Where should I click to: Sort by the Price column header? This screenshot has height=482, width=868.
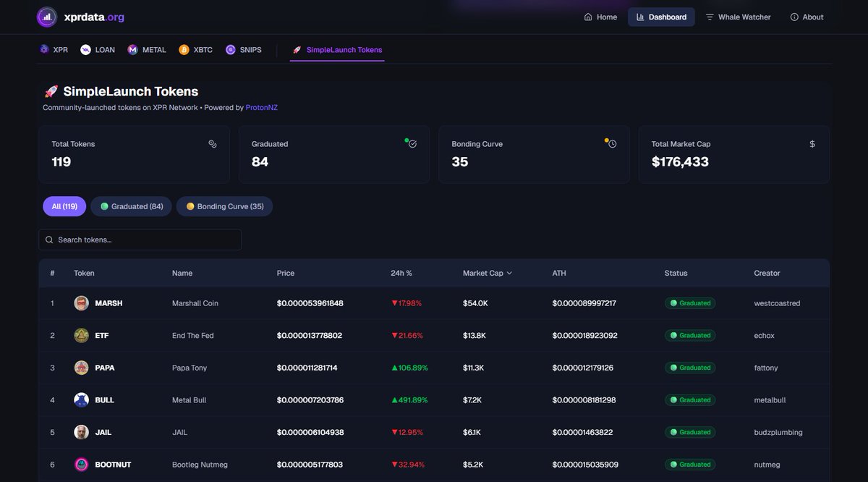point(286,273)
